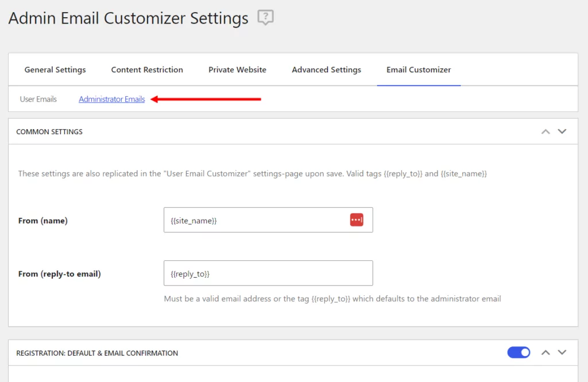
Task: Move Common Settings panel down with chevron
Action: 562,131
